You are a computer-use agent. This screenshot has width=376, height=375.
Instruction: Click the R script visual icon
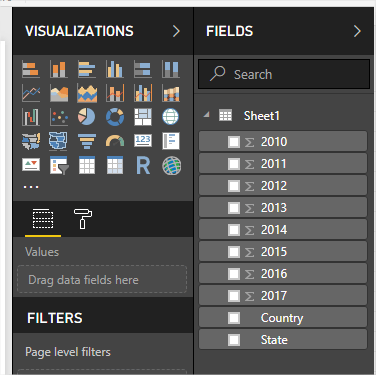[x=143, y=165]
